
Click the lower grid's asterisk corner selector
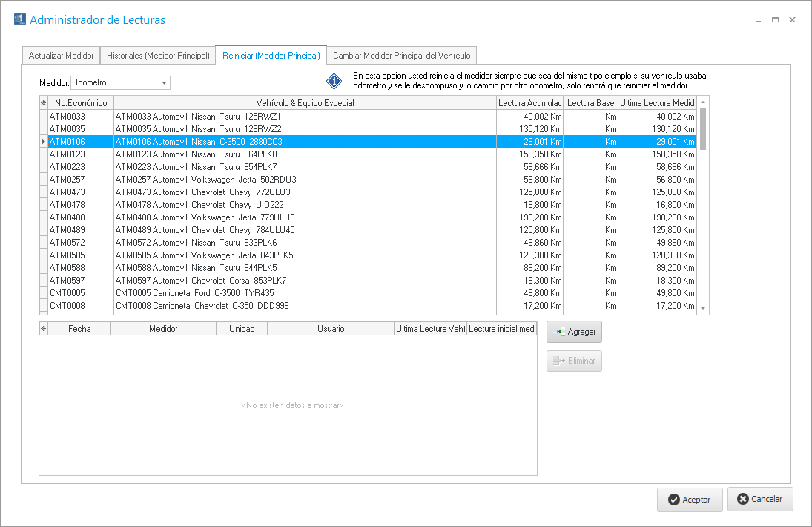pos(43,329)
